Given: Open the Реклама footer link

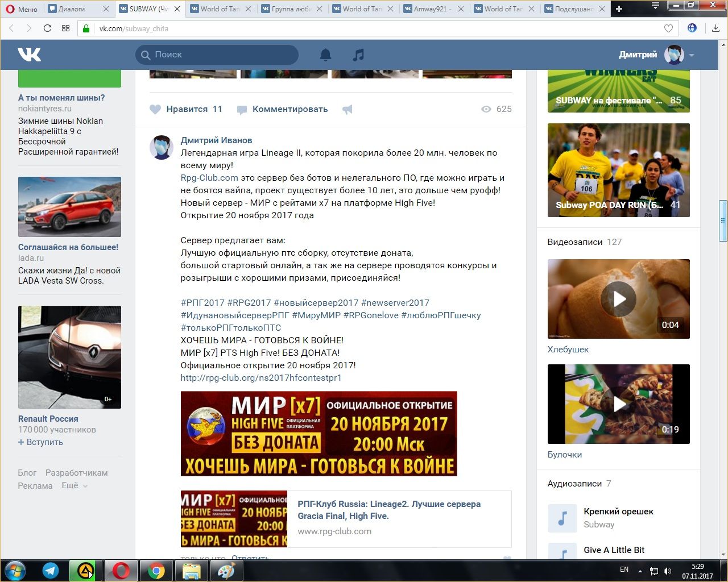Looking at the screenshot, I should click(x=35, y=486).
